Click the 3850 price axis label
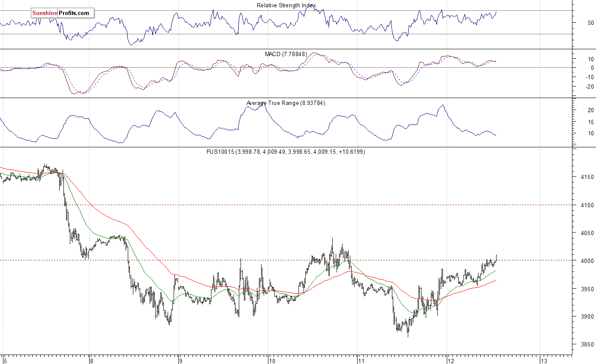The width and height of the screenshot is (596, 364). pyautogui.click(x=587, y=345)
